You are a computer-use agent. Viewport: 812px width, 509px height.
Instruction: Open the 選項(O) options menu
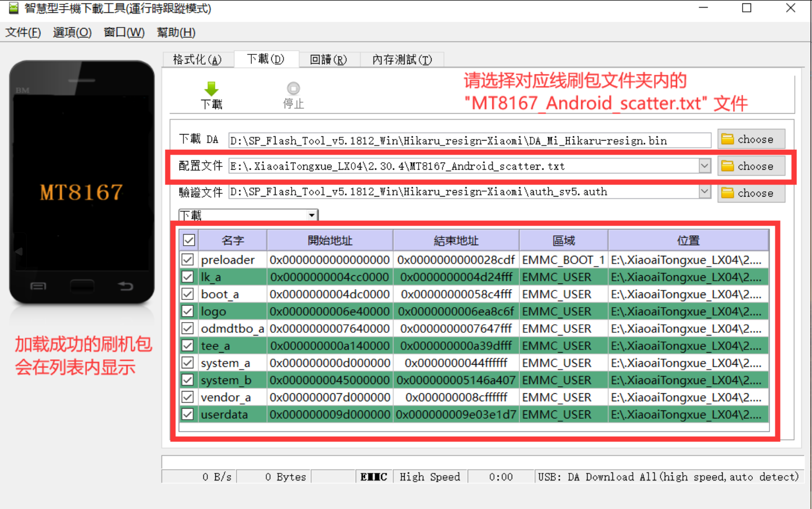[72, 32]
